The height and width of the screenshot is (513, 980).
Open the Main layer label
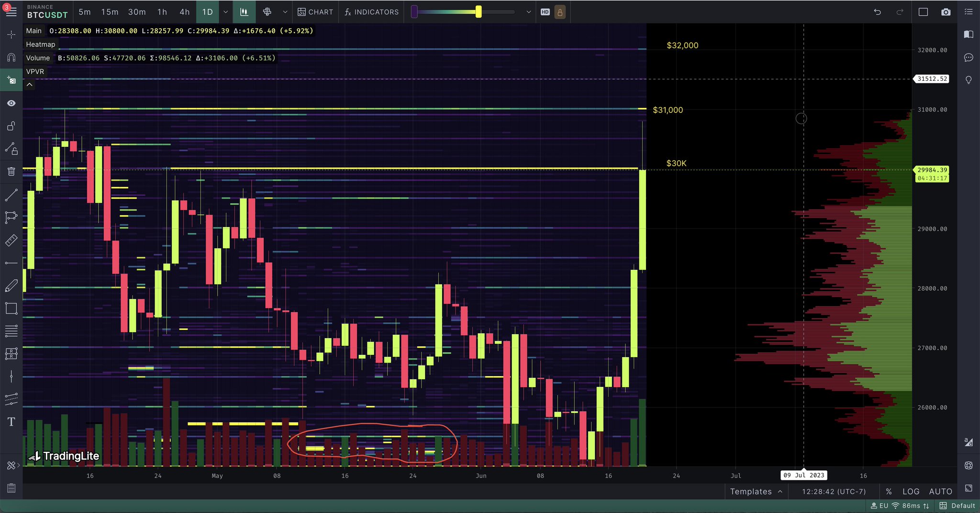click(33, 31)
